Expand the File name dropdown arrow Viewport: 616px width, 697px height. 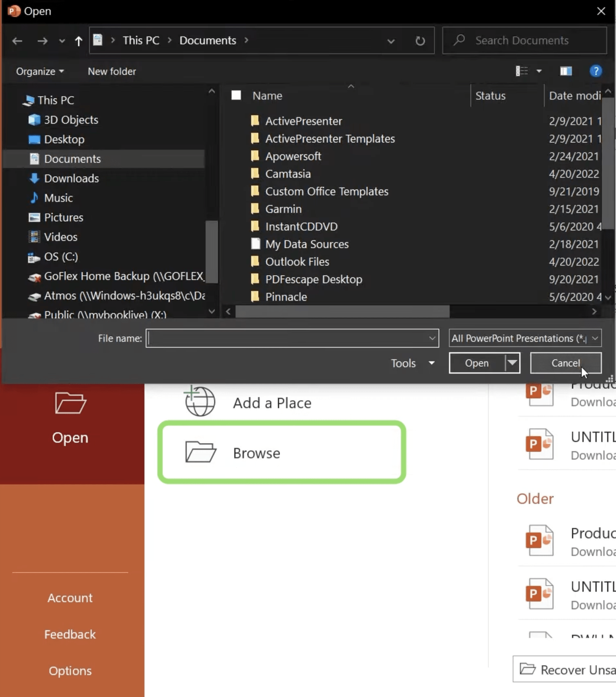(x=432, y=338)
